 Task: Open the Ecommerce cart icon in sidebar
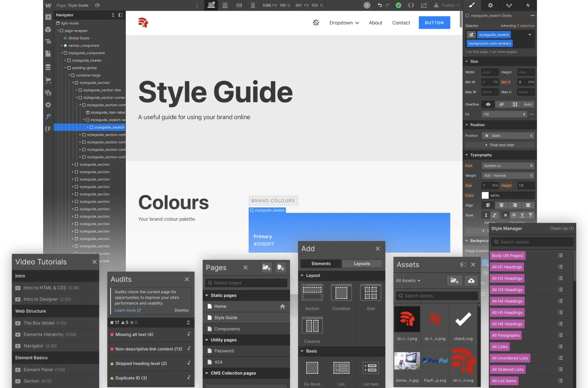click(48, 80)
